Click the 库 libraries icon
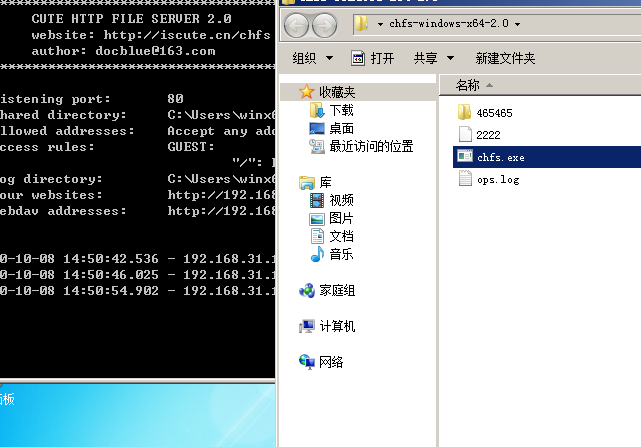Image resolution: width=641 pixels, height=447 pixels. pyautogui.click(x=307, y=182)
